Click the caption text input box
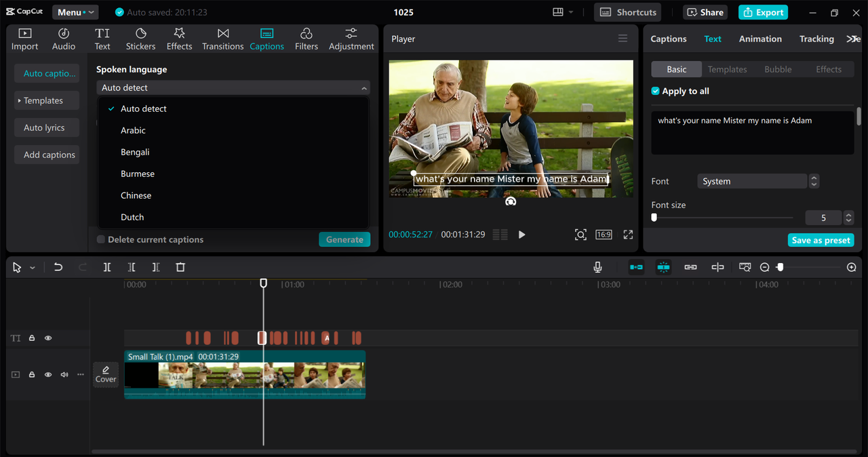This screenshot has height=457, width=868. (x=752, y=133)
